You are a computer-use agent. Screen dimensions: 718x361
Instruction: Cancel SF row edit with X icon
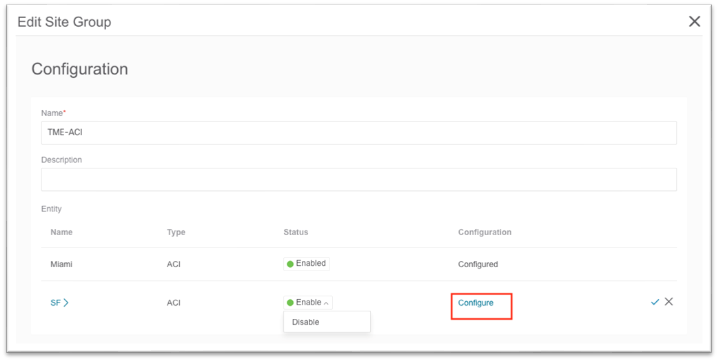click(x=669, y=301)
